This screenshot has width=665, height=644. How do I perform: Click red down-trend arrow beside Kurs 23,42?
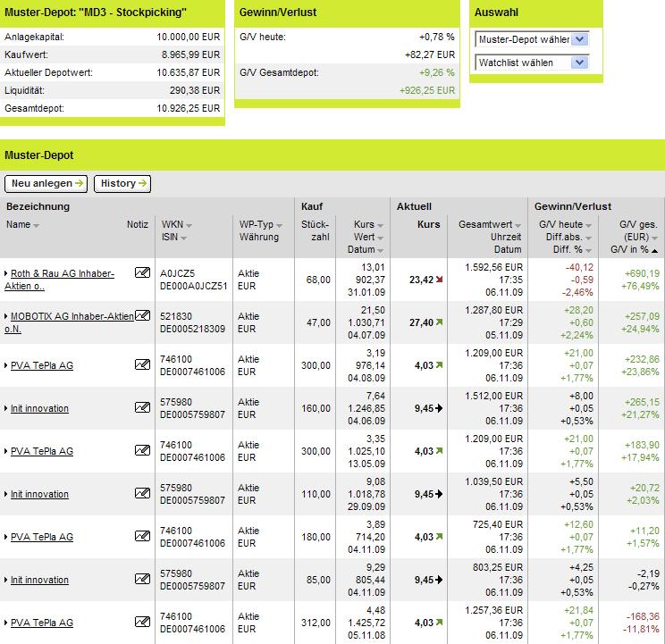(x=440, y=280)
